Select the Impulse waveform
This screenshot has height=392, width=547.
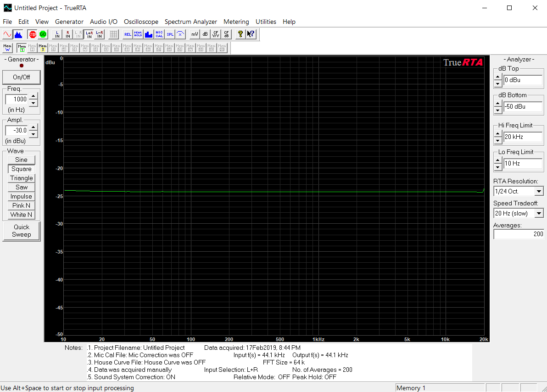click(x=21, y=196)
